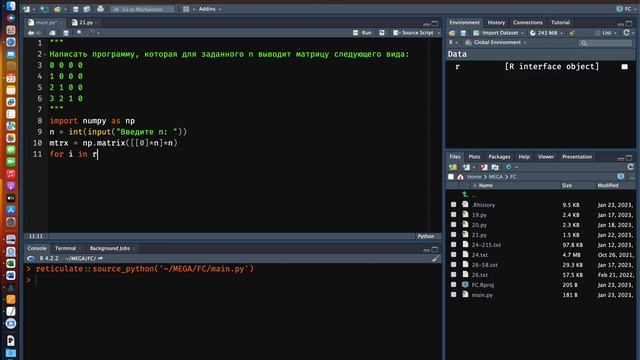Image resolution: width=640 pixels, height=360 pixels.
Task: Open the Global Environment dropdown
Action: click(x=496, y=42)
